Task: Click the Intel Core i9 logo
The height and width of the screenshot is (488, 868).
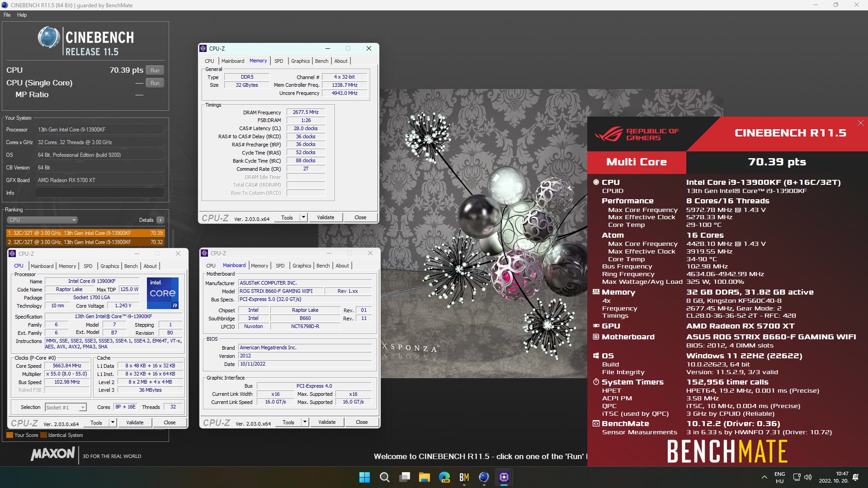Action: pos(163,293)
